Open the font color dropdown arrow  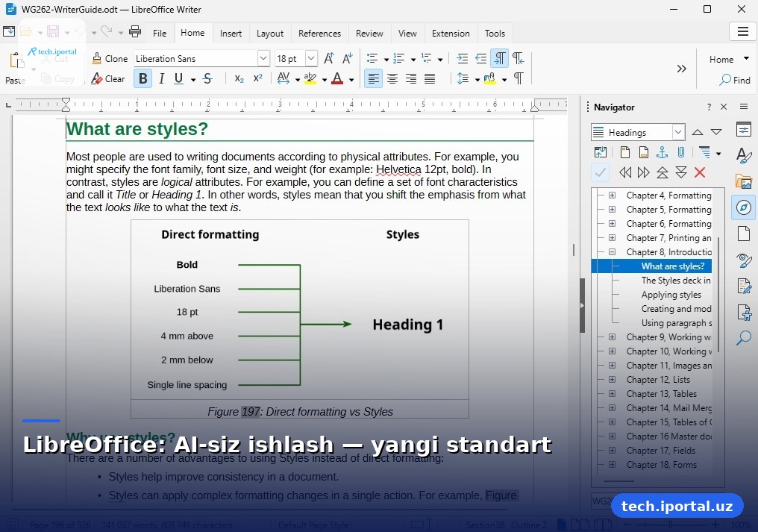pyautogui.click(x=351, y=80)
